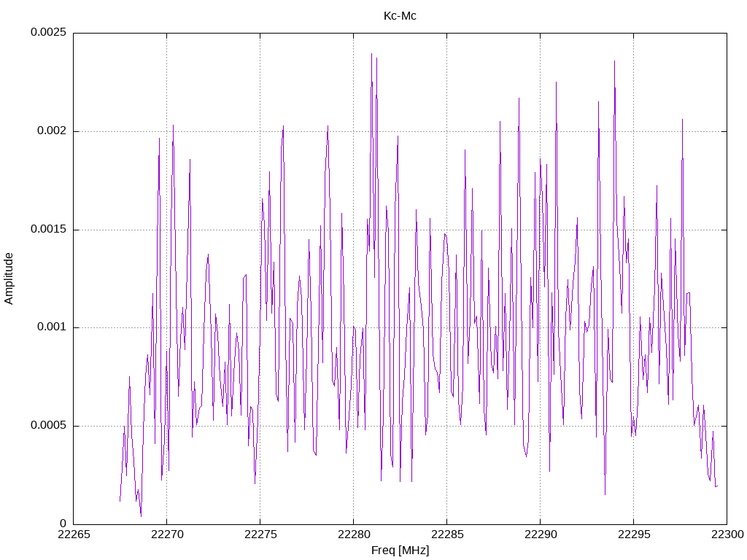Click the y-axis tick label 0.001
The image size is (747, 560).
(52, 327)
